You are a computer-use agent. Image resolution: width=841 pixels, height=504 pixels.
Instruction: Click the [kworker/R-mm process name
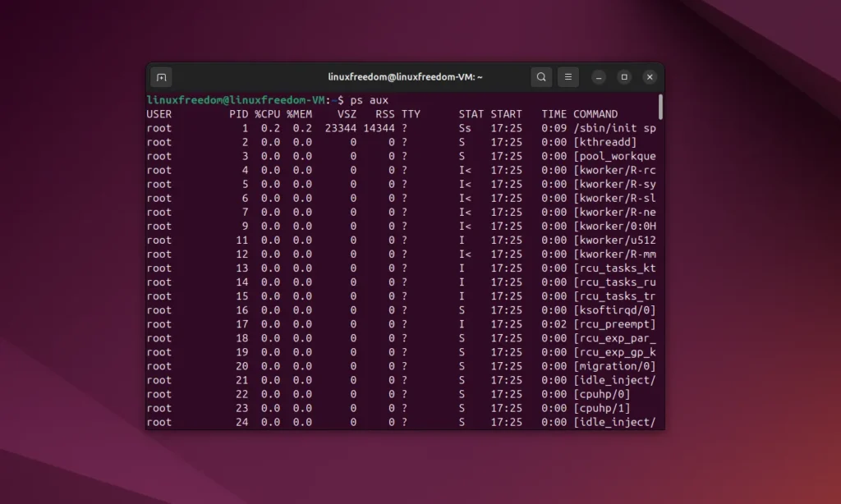614,254
